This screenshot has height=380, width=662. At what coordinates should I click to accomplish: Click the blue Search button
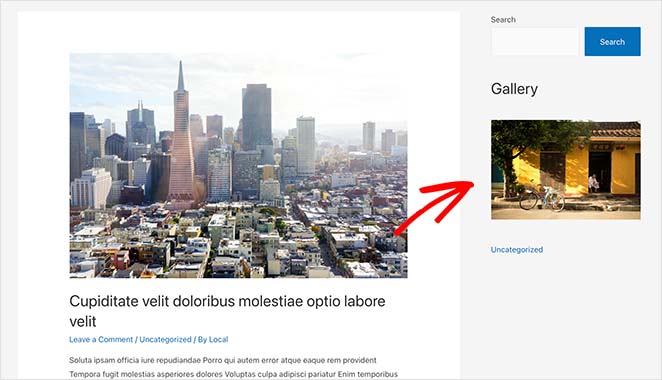pos(612,41)
